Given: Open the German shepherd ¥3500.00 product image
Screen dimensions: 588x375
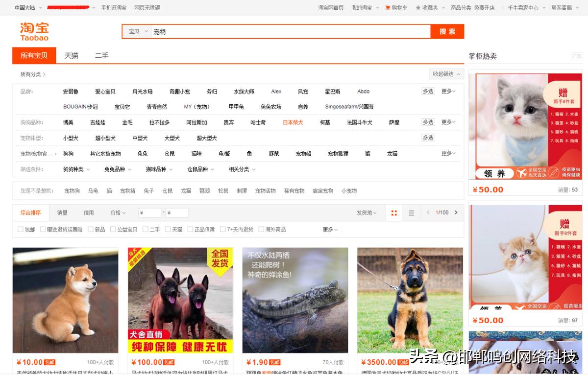Looking at the screenshot, I should [410, 300].
